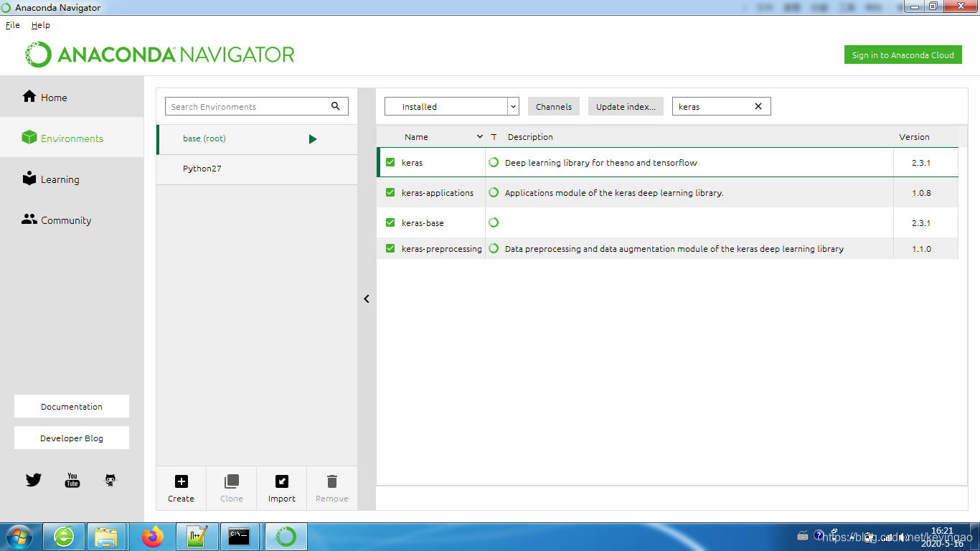Click the keras-base package name

tap(423, 223)
